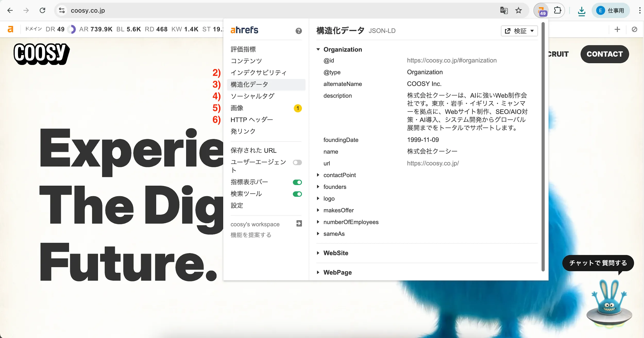
Task: Click the Ahrefs help question mark icon
Action: pos(299,31)
